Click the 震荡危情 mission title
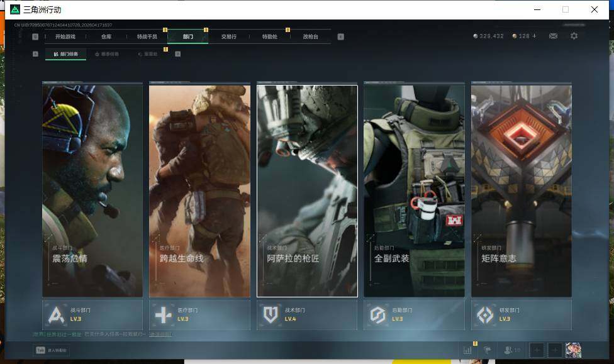614x364 pixels. (x=70, y=258)
